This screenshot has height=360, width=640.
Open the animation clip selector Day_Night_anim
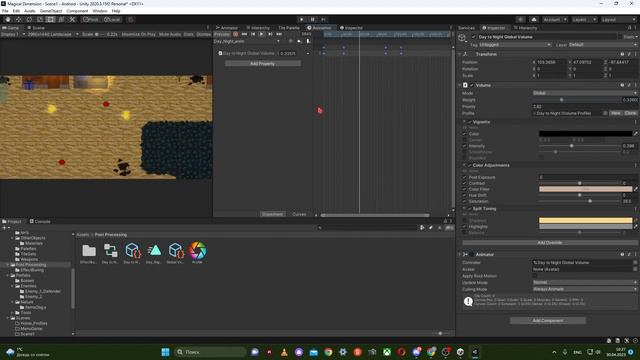[x=247, y=41]
